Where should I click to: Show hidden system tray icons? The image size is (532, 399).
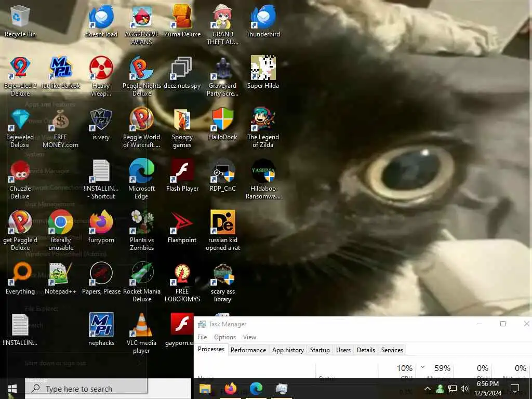point(428,389)
